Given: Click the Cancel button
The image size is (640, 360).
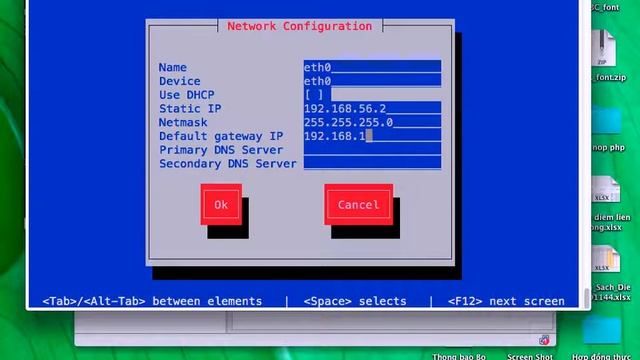Looking at the screenshot, I should pyautogui.click(x=358, y=204).
